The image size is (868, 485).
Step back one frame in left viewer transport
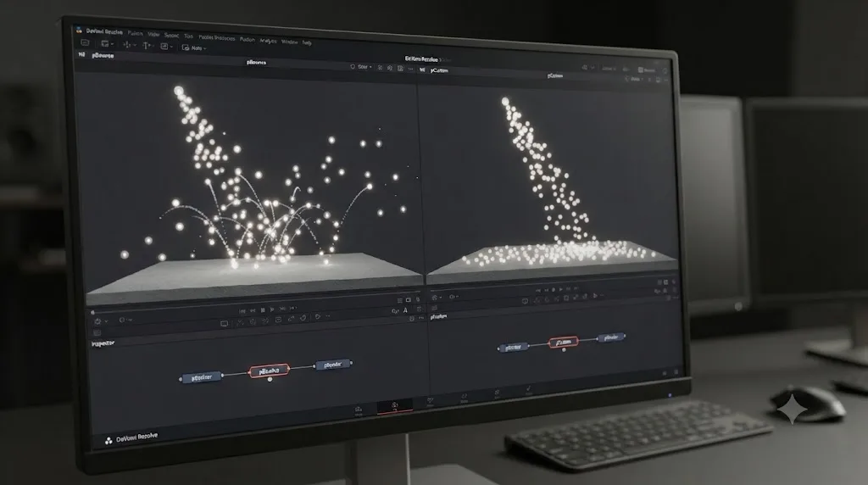pyautogui.click(x=253, y=310)
